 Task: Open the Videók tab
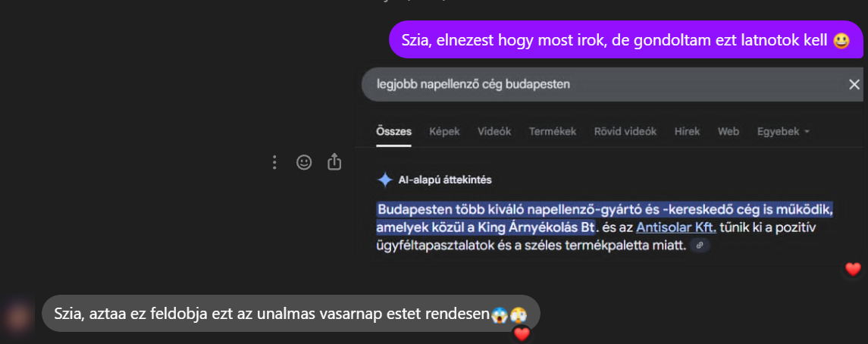tap(494, 131)
